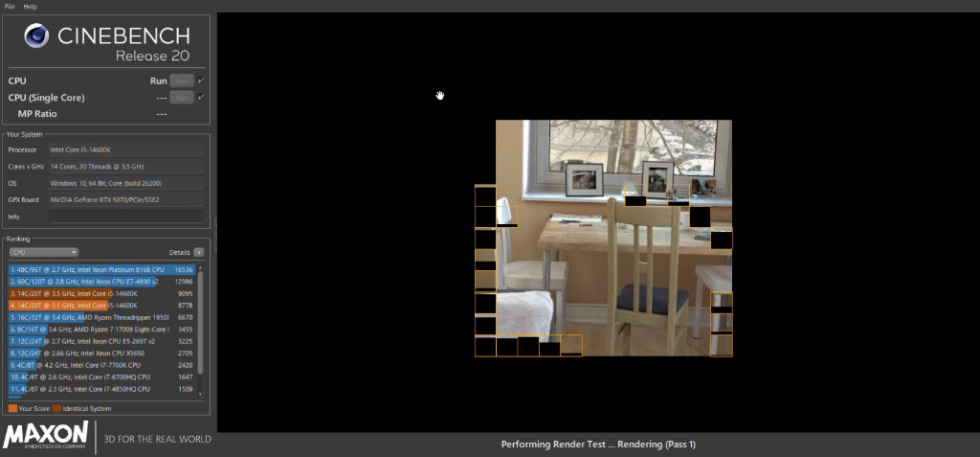Select ranking row 2 Xeon E7-4890 v2
The image size is (980, 457).
pos(101,282)
